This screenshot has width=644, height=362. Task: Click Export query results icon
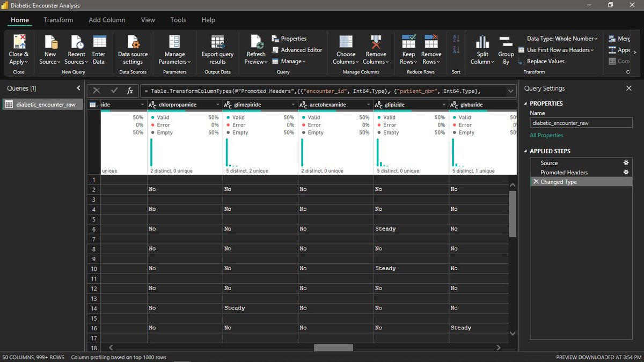tap(217, 42)
